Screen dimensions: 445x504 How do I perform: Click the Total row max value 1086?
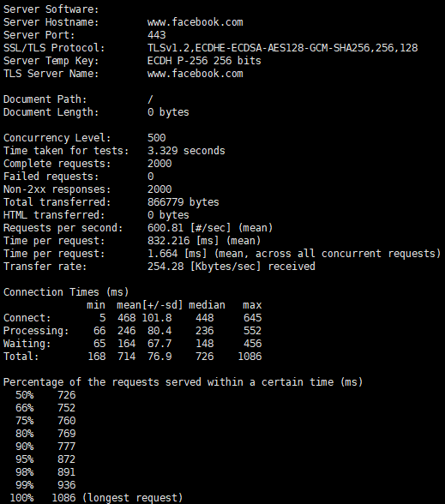click(x=250, y=357)
